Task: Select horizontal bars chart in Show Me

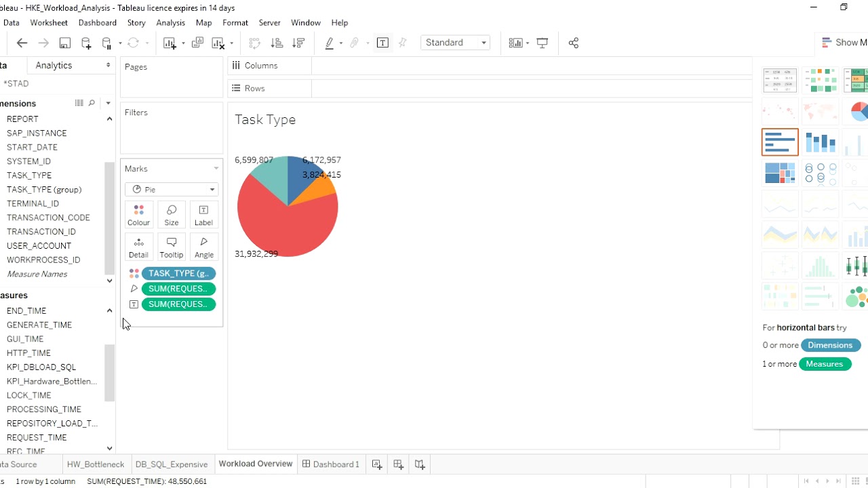Action: click(x=780, y=142)
